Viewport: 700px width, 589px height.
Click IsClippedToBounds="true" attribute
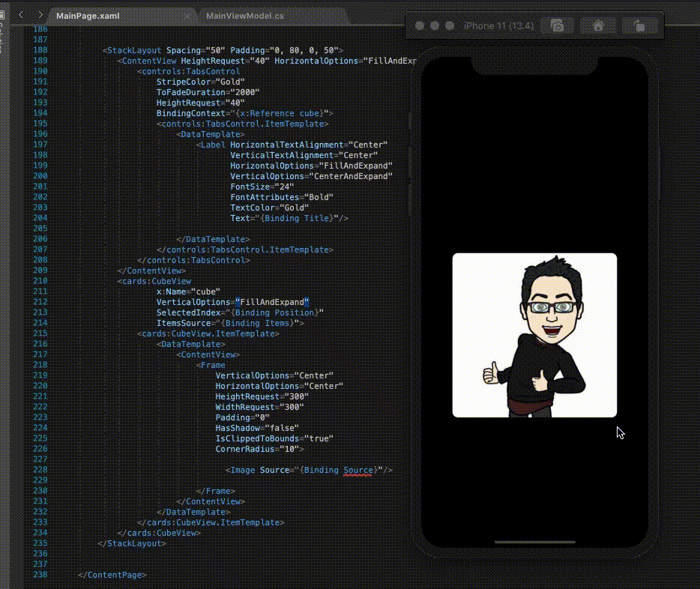coord(274,438)
